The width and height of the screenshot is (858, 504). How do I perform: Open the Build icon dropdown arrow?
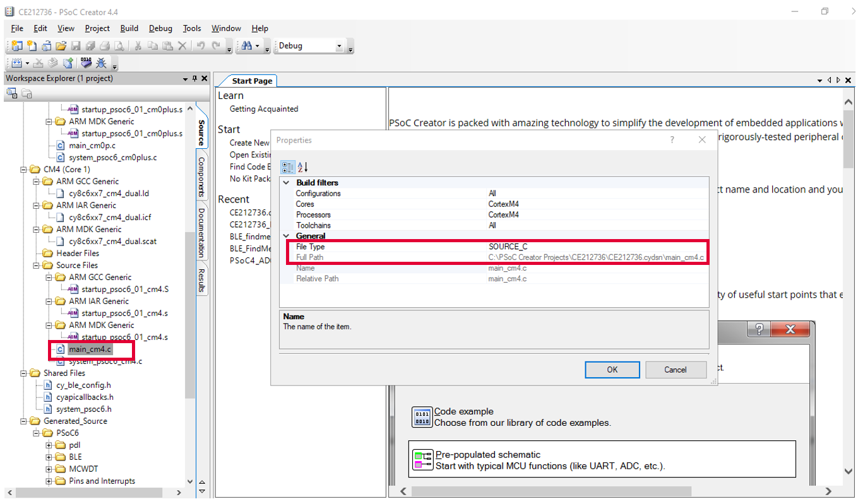[27, 64]
